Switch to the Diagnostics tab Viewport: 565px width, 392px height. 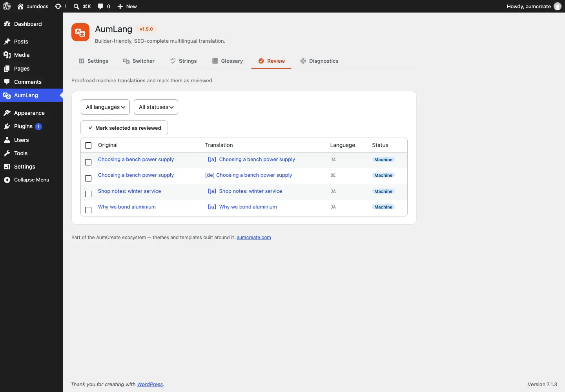coord(319,61)
